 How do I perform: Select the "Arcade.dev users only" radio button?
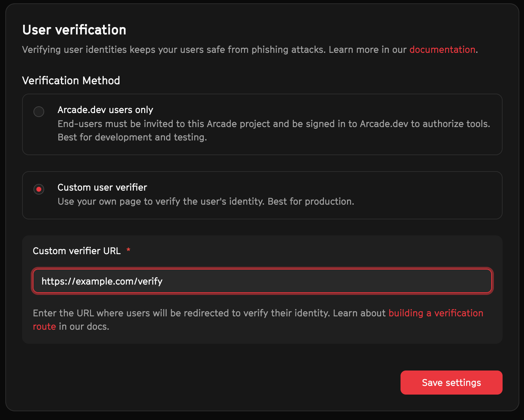[38, 112]
